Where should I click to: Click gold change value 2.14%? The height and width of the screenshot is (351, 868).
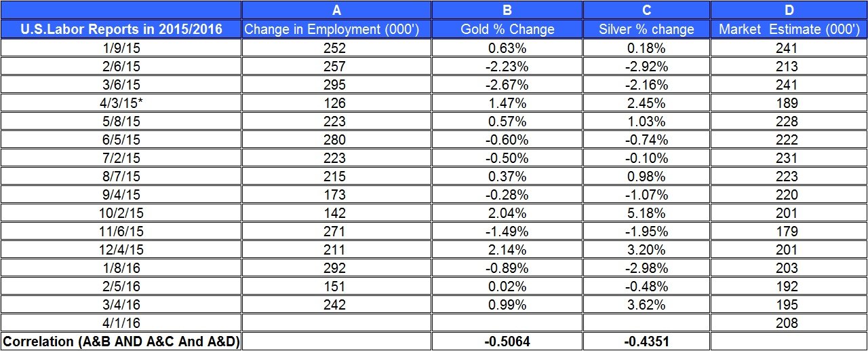click(x=507, y=250)
